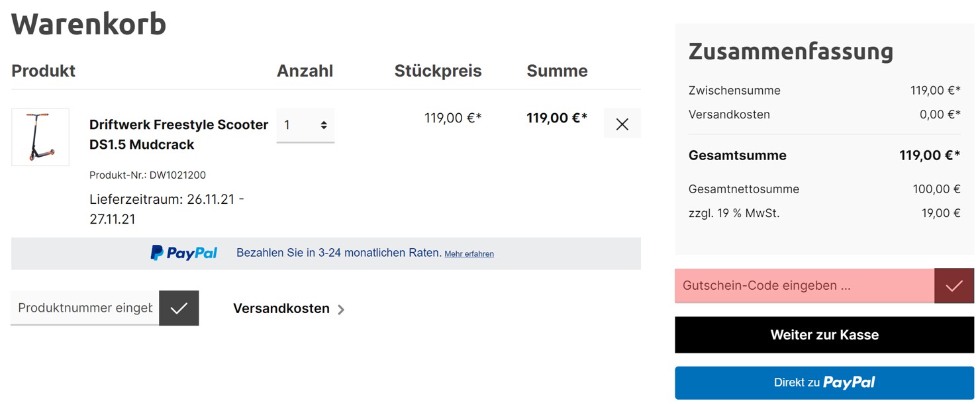The width and height of the screenshot is (980, 403).
Task: Open Driftwerk Freestyle Scooter product title
Action: click(179, 134)
